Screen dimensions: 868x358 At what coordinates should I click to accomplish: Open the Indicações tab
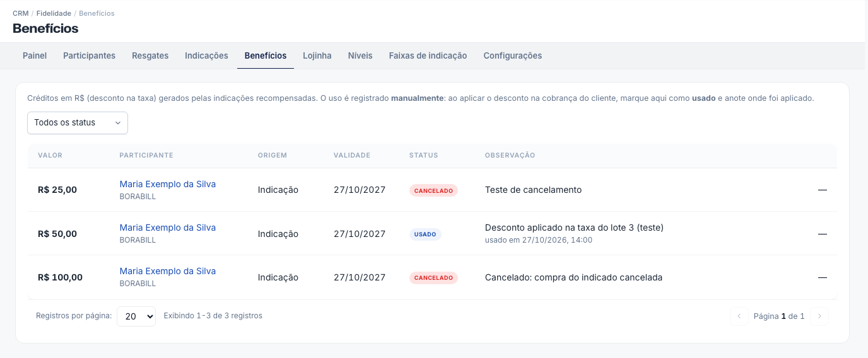(206, 55)
